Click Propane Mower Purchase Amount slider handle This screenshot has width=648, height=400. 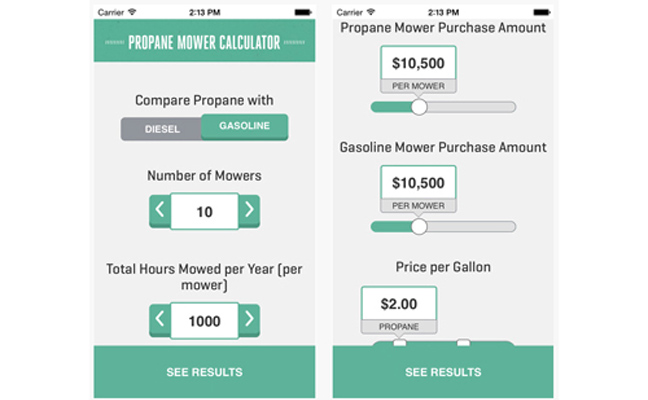(x=419, y=107)
